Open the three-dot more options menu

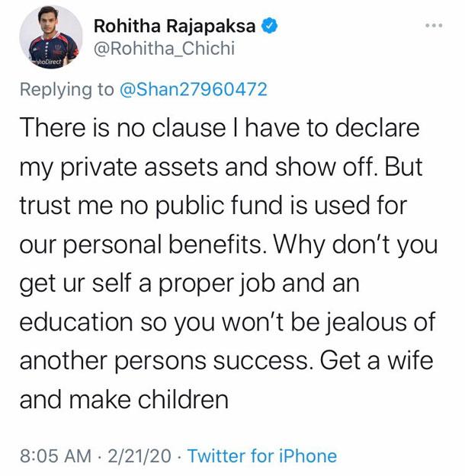(x=434, y=26)
